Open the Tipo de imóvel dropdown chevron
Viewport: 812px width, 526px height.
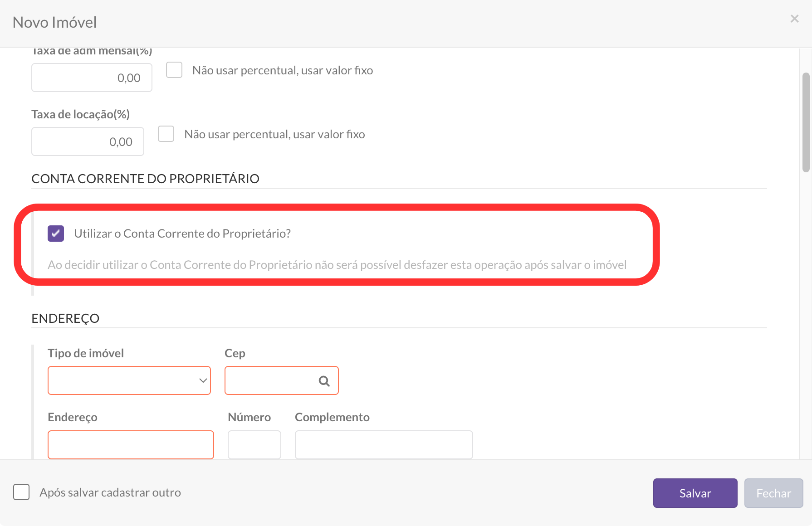pos(202,381)
